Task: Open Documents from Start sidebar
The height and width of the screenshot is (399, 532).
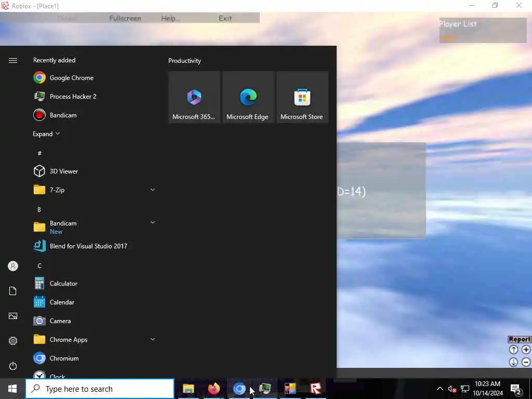Action: (x=13, y=291)
